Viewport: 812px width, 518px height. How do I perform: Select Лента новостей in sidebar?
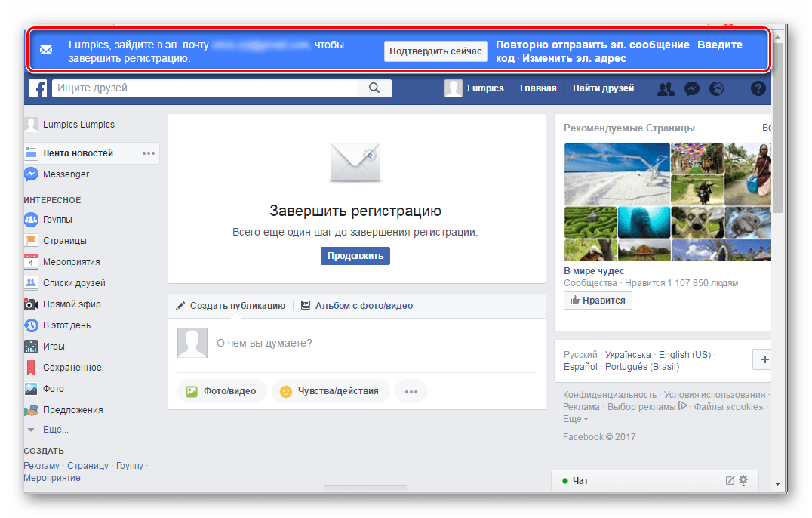[78, 153]
